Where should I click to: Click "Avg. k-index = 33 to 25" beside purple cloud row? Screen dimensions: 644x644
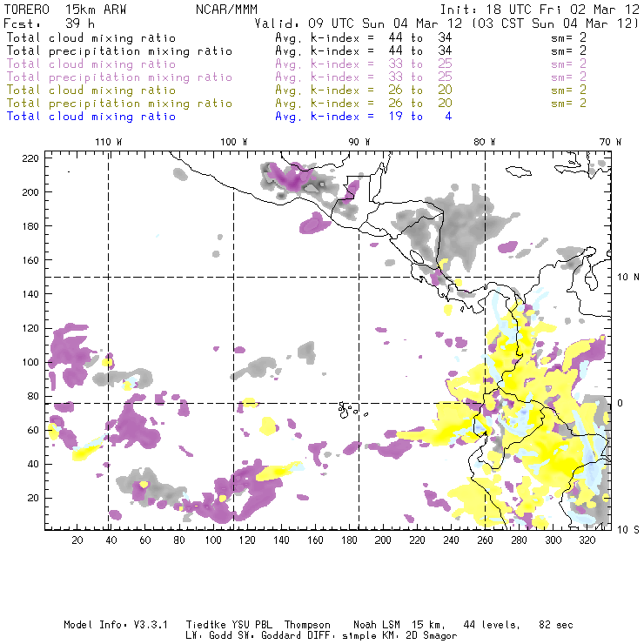tap(364, 64)
